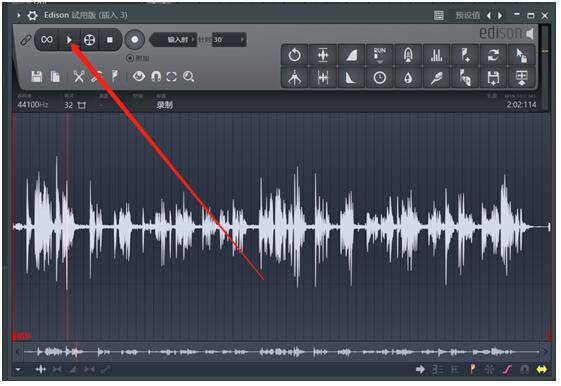The image size is (561, 386).
Task: Open the Edison plugin options arrow
Action: (18, 15)
